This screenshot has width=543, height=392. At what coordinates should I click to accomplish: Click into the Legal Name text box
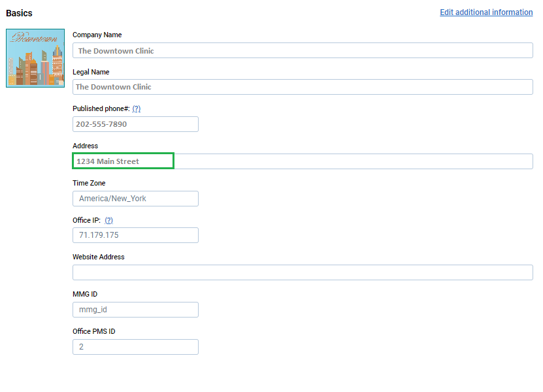(303, 87)
